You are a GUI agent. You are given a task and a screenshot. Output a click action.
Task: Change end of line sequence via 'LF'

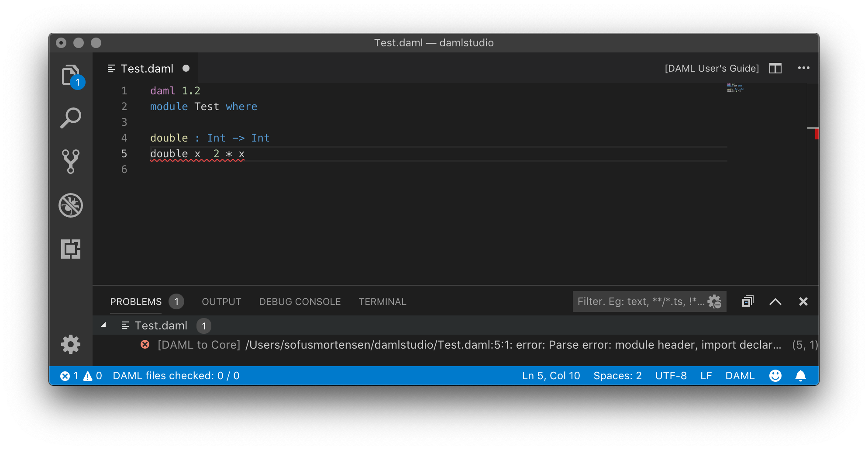(706, 376)
